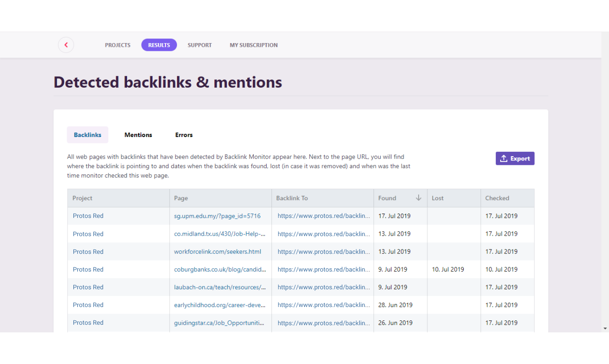The image size is (609, 364).
Task: Select the RESULTS navigation pill
Action: [x=159, y=45]
